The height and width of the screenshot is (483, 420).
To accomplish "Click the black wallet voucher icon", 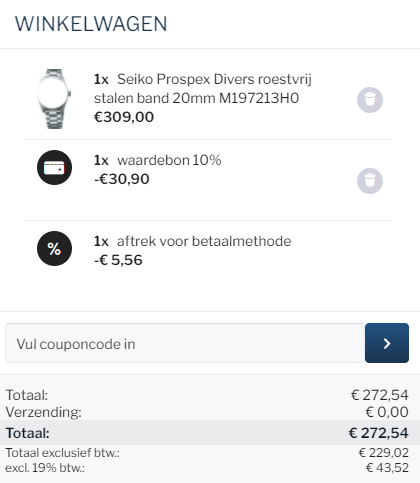I will (x=54, y=167).
